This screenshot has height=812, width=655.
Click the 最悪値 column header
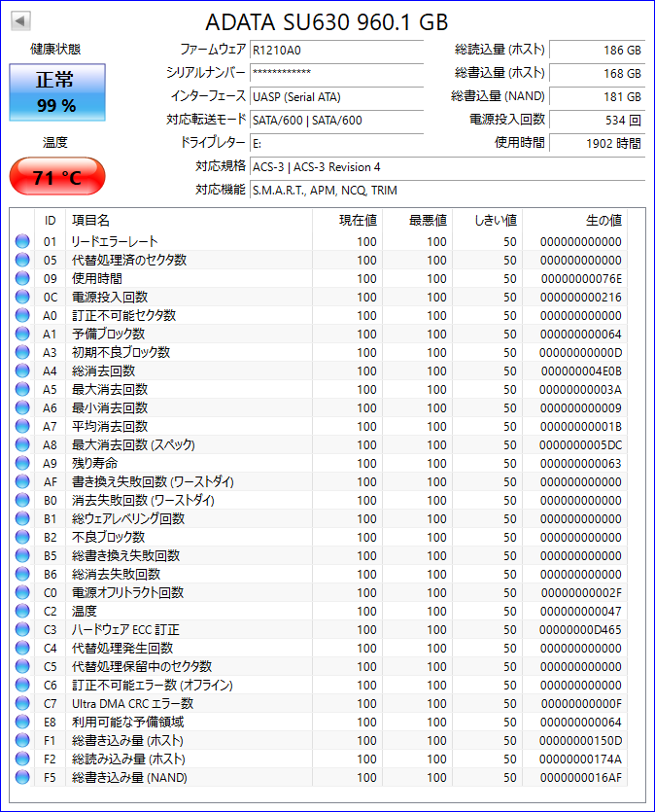[x=418, y=221]
